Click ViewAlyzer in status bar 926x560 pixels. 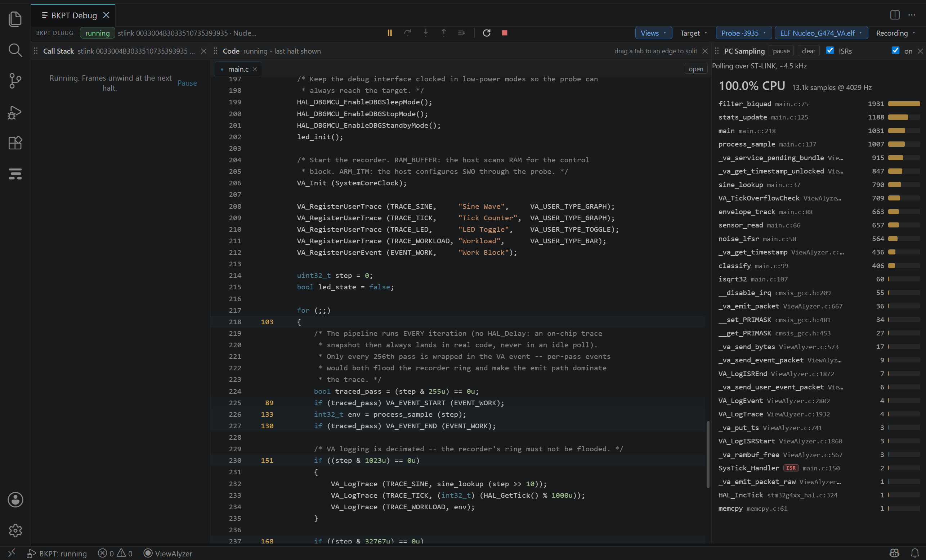pyautogui.click(x=168, y=553)
